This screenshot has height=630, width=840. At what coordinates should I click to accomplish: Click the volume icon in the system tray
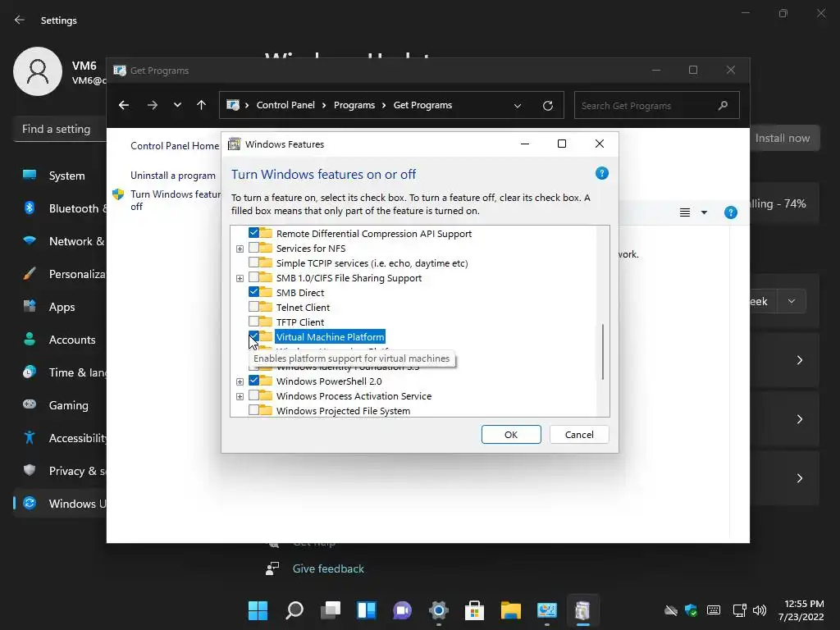(759, 610)
